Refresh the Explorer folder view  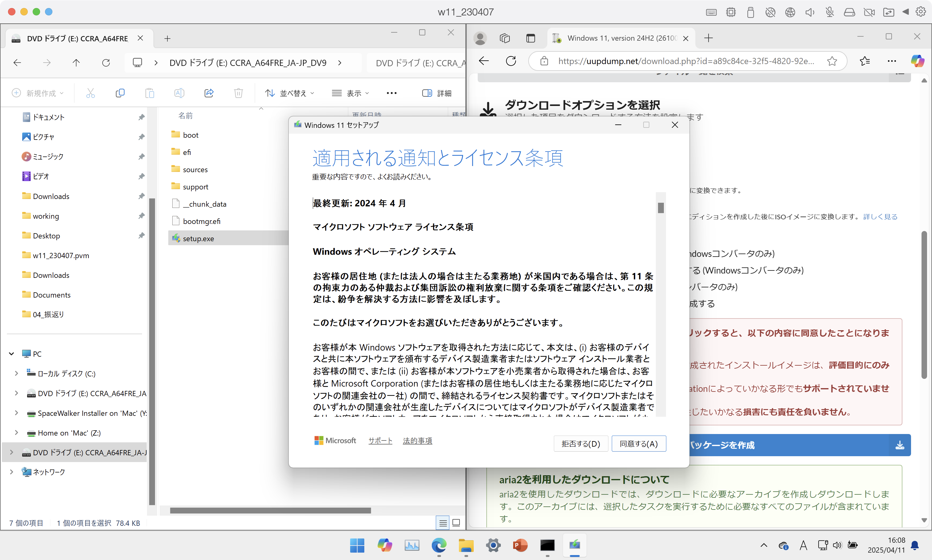(106, 63)
